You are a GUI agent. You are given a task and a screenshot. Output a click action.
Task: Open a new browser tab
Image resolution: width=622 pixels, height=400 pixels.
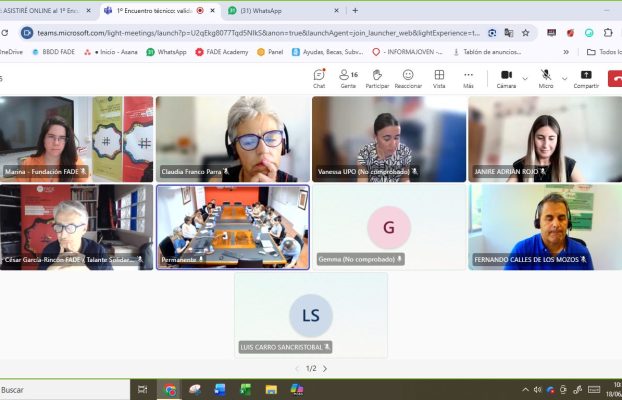[x=355, y=11]
